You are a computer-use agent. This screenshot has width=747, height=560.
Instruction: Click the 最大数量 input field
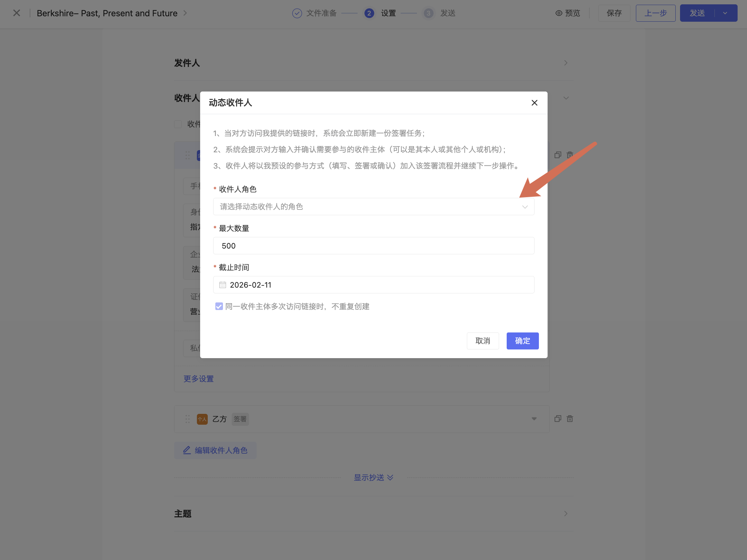click(373, 246)
